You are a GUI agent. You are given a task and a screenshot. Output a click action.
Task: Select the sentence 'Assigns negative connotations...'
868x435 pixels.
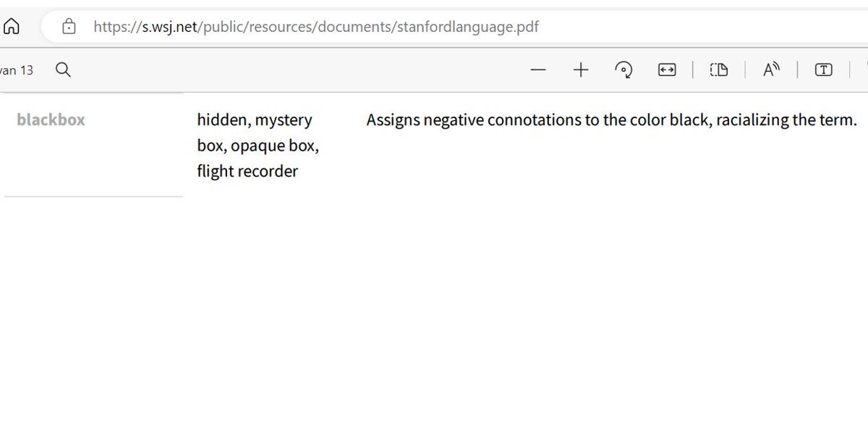pyautogui.click(x=612, y=120)
